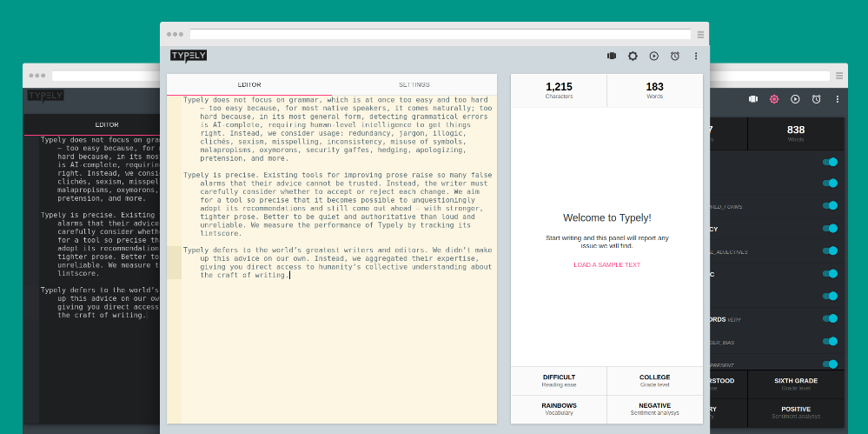Toggle the switch on the _FORMS row
868x434 pixels.
[830, 205]
